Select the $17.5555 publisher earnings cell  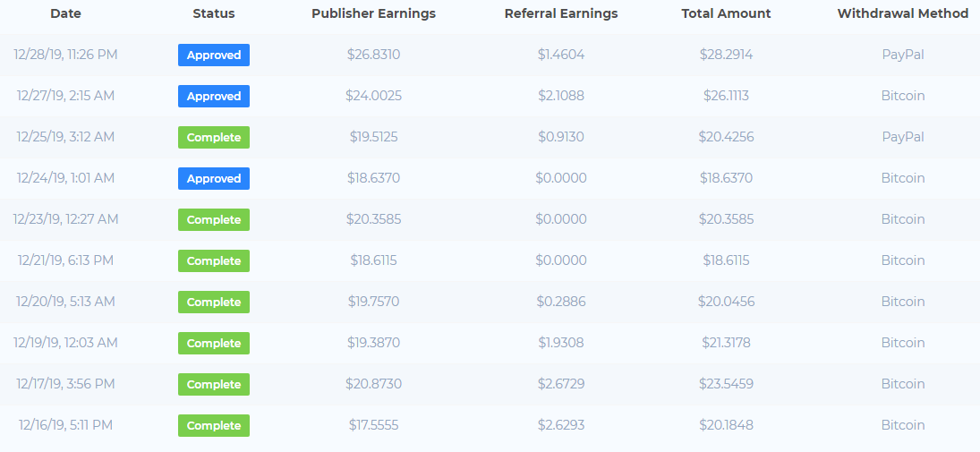[x=373, y=425]
